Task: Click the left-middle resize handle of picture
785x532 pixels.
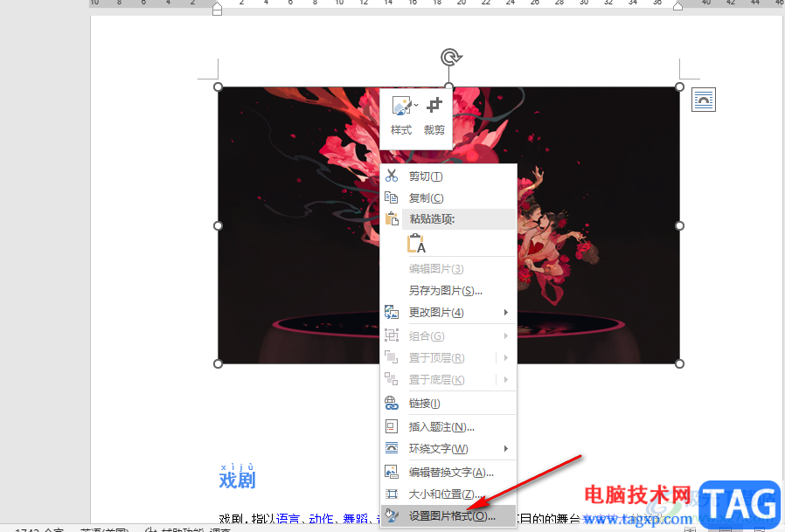Action: (x=218, y=225)
